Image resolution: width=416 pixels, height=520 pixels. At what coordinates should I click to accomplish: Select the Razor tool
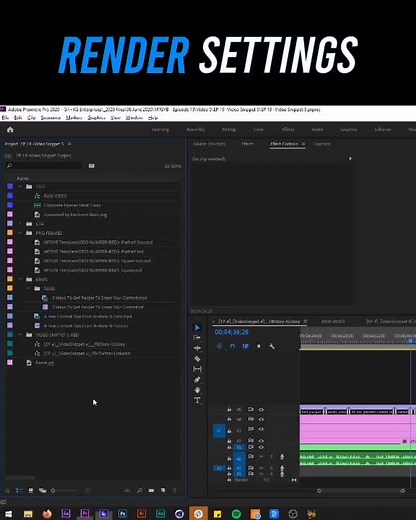pyautogui.click(x=197, y=359)
